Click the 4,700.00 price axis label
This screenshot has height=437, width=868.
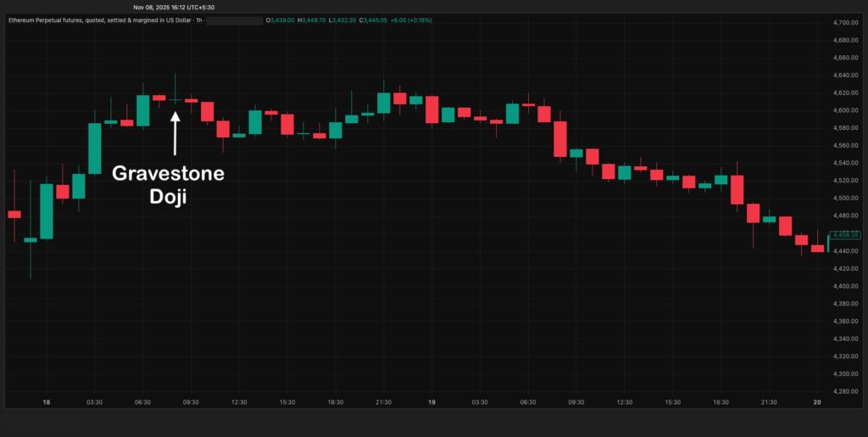[845, 23]
